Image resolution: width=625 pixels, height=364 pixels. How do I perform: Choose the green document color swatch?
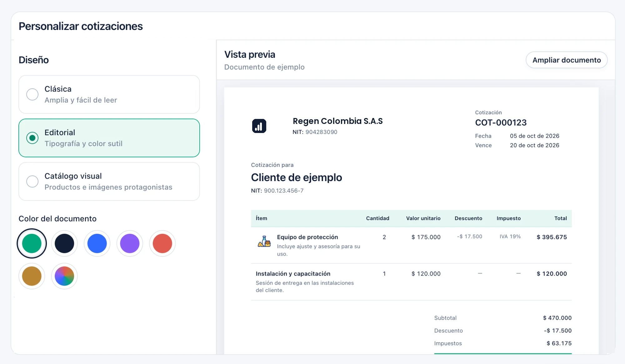(x=32, y=243)
